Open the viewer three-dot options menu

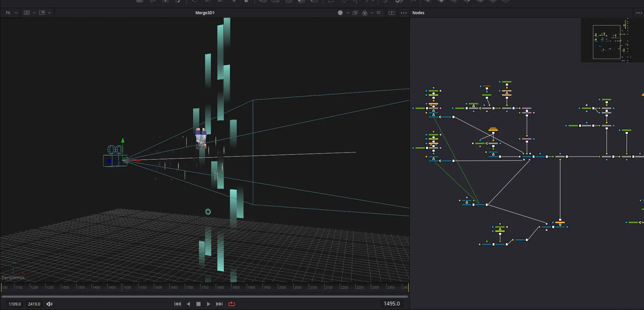[x=404, y=13]
